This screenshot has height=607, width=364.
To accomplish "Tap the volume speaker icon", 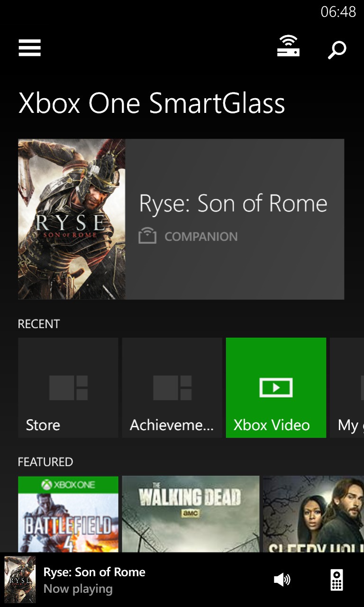I will 282,579.
